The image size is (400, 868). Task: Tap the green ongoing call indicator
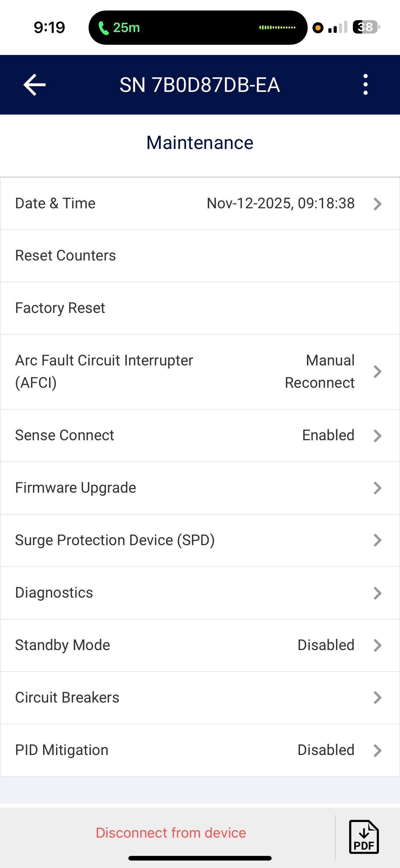tap(119, 28)
